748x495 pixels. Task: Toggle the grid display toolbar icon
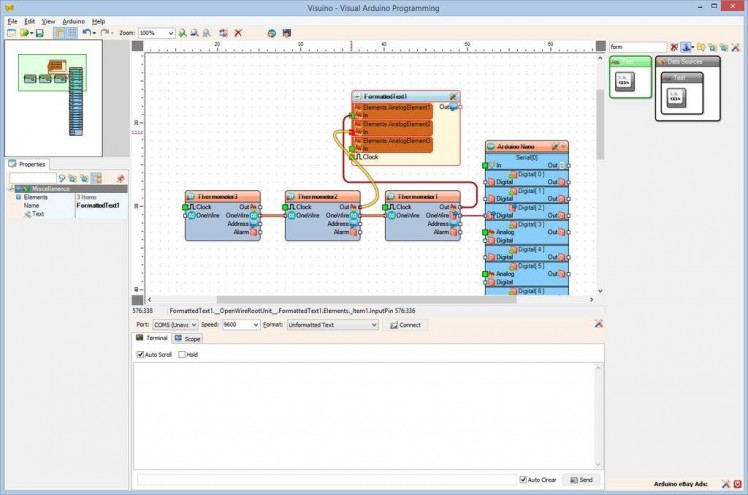(x=71, y=33)
